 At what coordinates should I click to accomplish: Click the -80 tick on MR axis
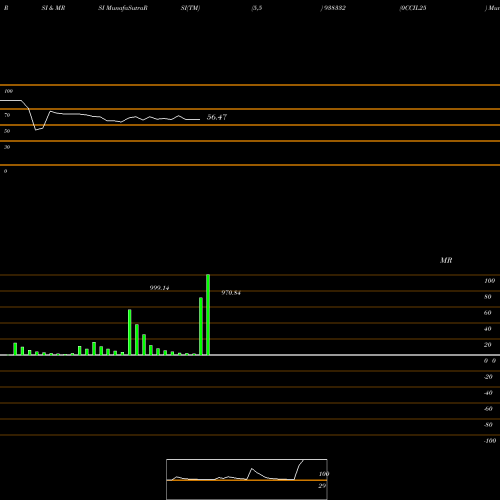point(488,425)
